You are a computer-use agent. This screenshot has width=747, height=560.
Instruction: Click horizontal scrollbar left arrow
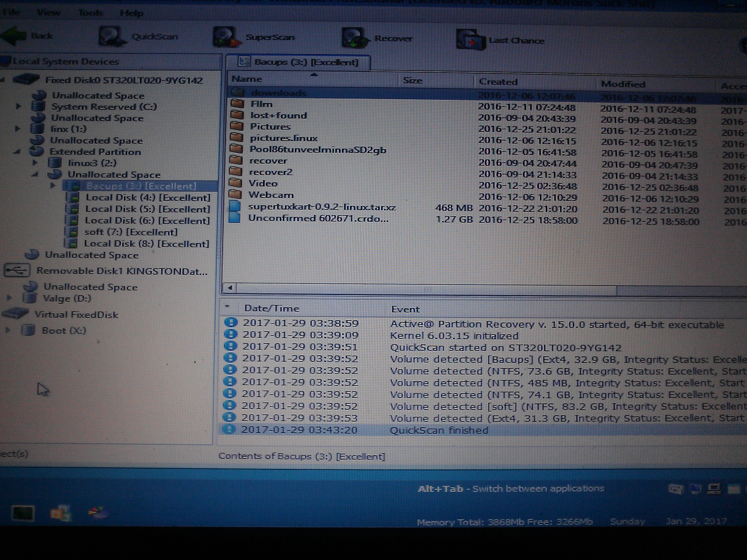pos(230,287)
